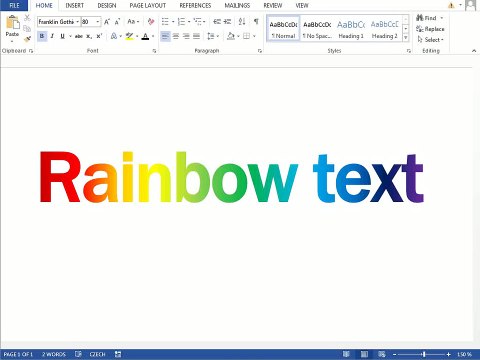Viewport: 480px width, 360px height.
Task: Click the Find button
Action: [x=430, y=18]
